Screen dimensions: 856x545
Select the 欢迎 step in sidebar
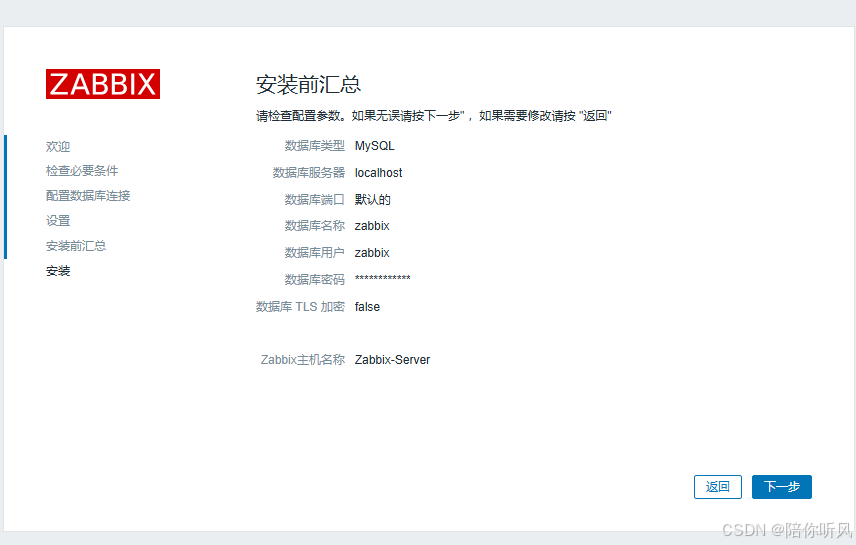coord(58,146)
